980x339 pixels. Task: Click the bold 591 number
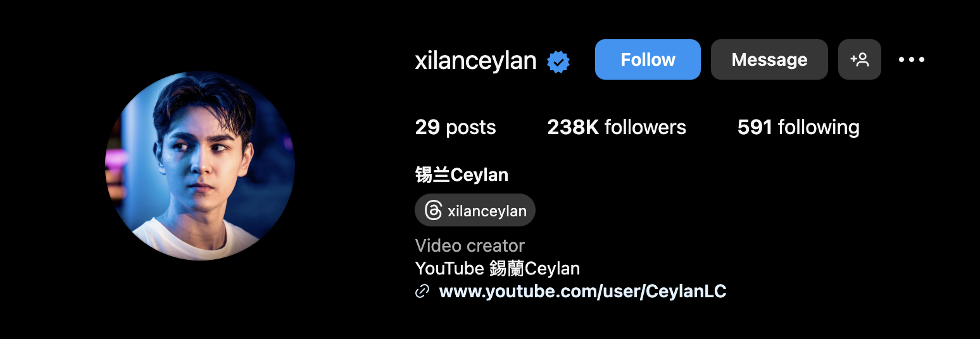click(755, 127)
